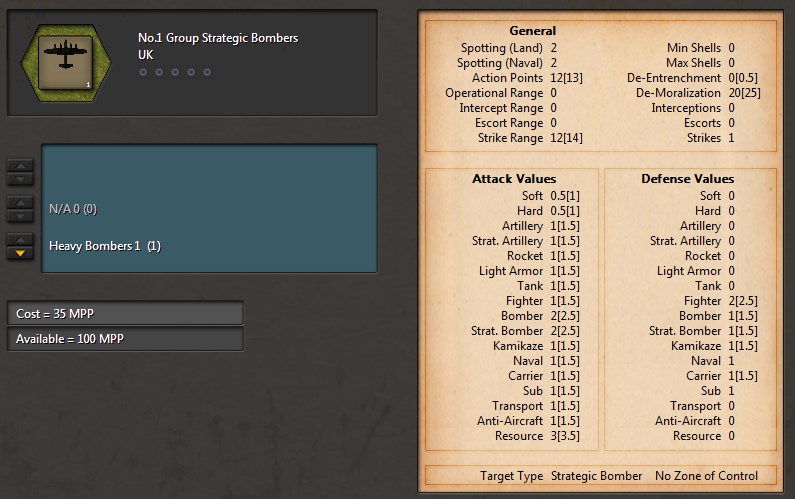Screen dimensions: 795x499
Task: Click the De-Entrenchment 0[0.5] value
Action: [x=743, y=78]
